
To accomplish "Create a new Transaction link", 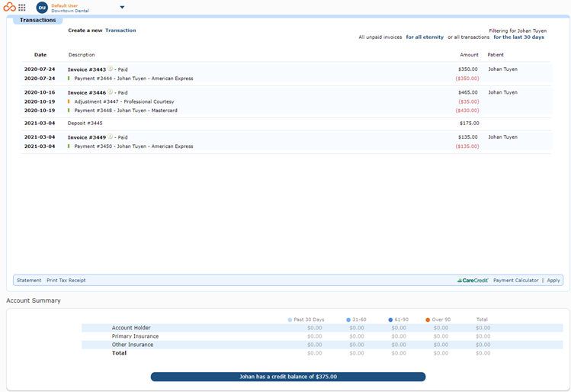I will (120, 31).
